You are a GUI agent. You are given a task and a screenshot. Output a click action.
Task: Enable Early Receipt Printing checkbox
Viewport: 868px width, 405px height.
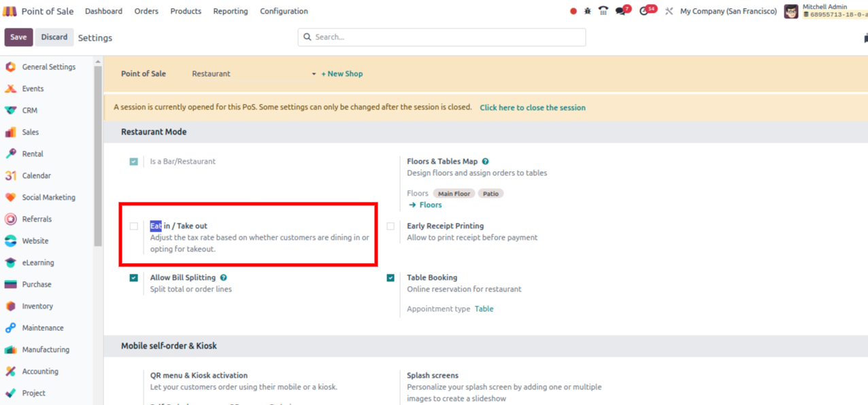coord(390,226)
